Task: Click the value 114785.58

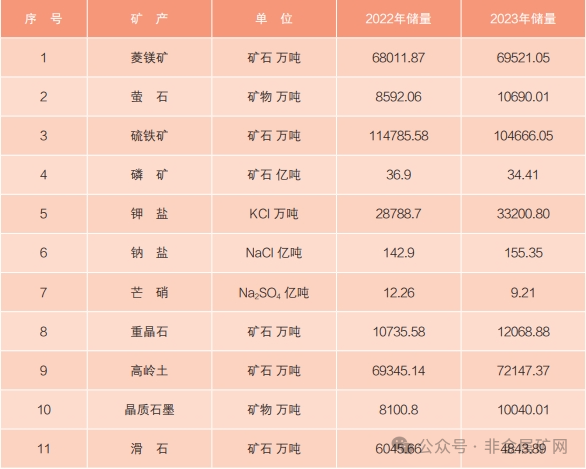Action: (x=399, y=136)
